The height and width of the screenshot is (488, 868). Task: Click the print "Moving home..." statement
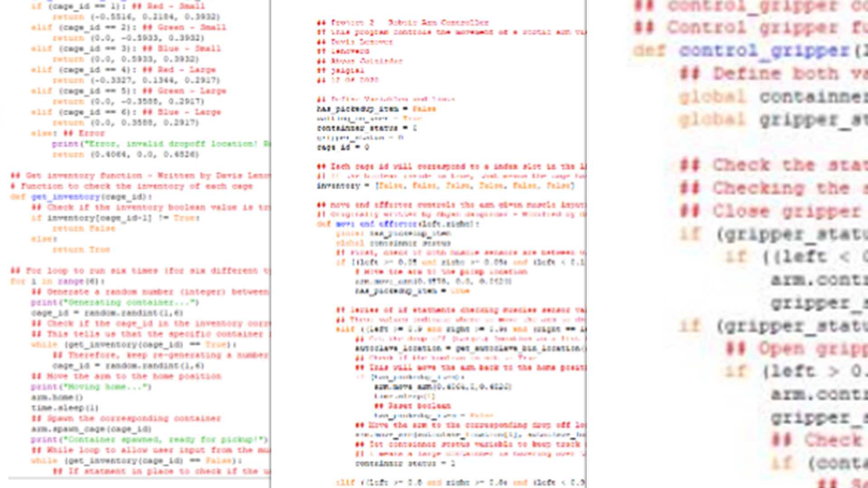[x=91, y=387]
